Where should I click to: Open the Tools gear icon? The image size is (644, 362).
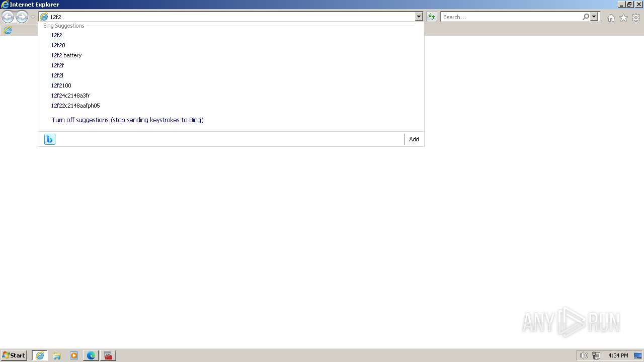click(636, 18)
